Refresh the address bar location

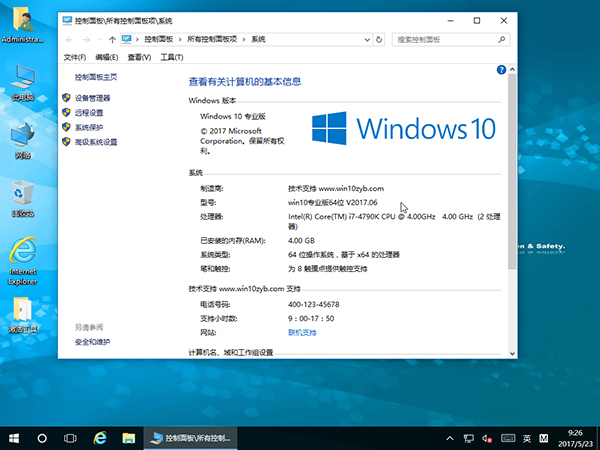[379, 39]
